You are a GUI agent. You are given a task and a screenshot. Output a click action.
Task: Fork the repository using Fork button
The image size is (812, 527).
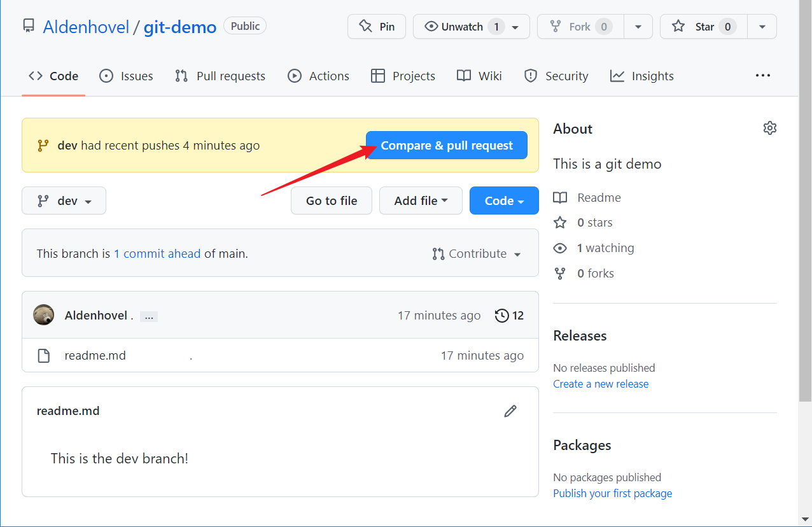tap(580, 27)
